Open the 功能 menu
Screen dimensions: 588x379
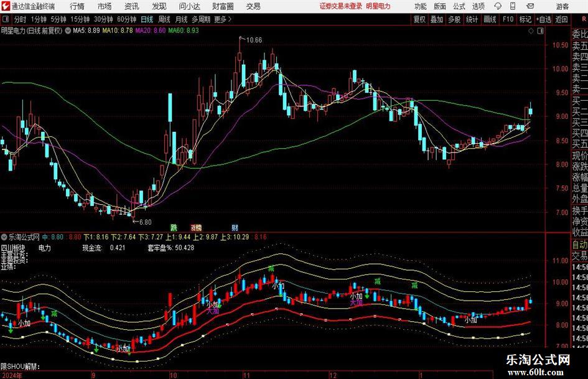pyautogui.click(x=421, y=6)
